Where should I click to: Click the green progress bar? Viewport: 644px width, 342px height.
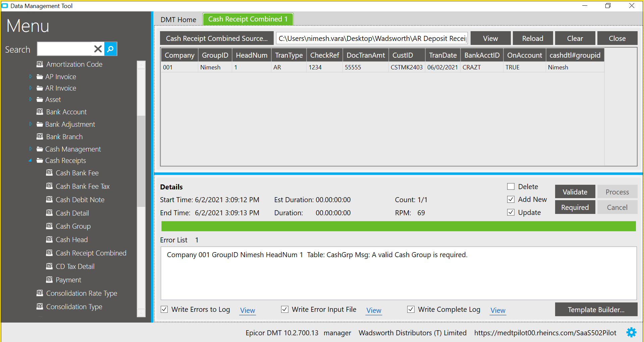(398, 226)
